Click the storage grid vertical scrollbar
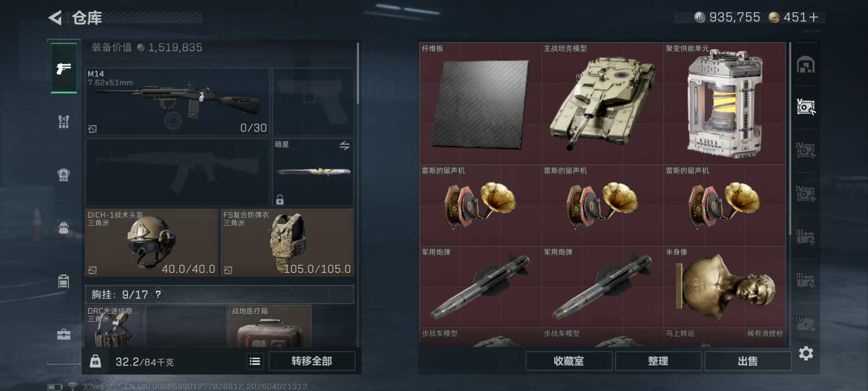The width and height of the screenshot is (868, 391). point(790,138)
